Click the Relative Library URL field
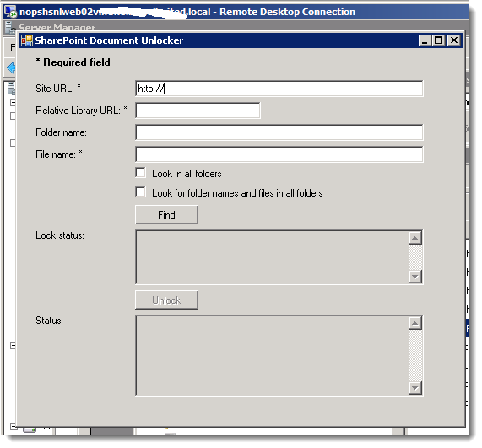The width and height of the screenshot is (482, 448). (198, 111)
